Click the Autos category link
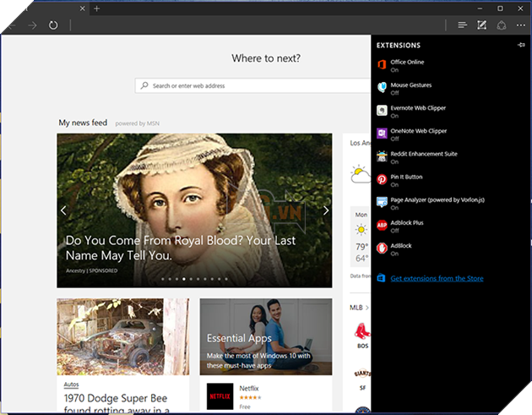This screenshot has width=532, height=415. click(x=71, y=385)
